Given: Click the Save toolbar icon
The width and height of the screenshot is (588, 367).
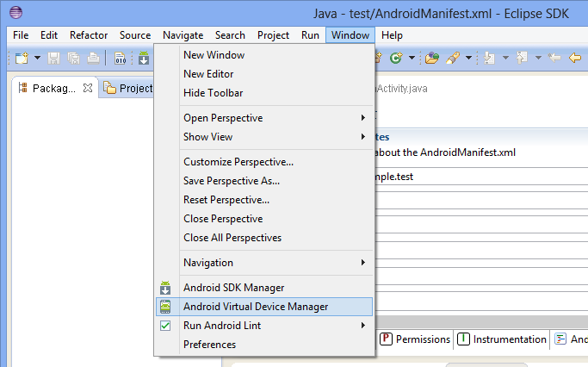Looking at the screenshot, I should 53,59.
